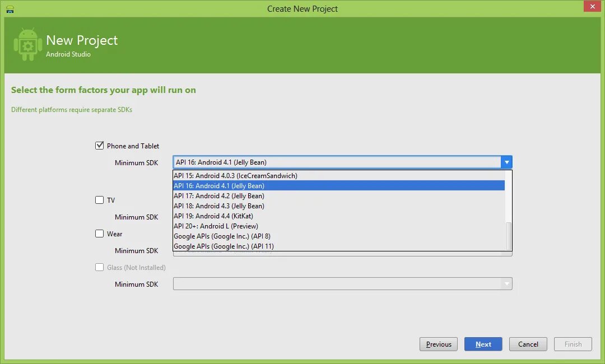Click the dropdown list scrollbar thumb
605x364 pixels.
pyautogui.click(x=509, y=236)
